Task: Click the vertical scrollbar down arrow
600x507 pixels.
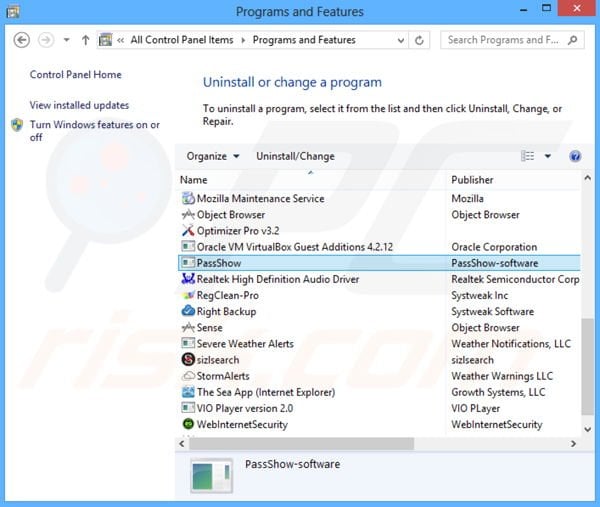Action: (x=587, y=429)
